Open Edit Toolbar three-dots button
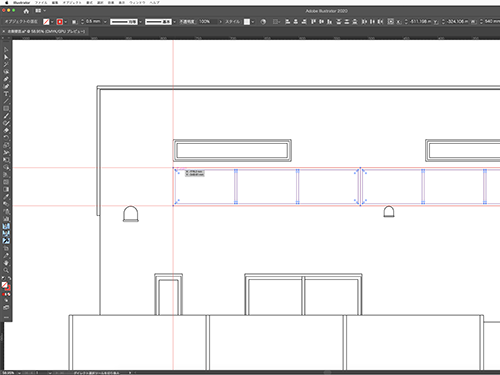 point(6,317)
